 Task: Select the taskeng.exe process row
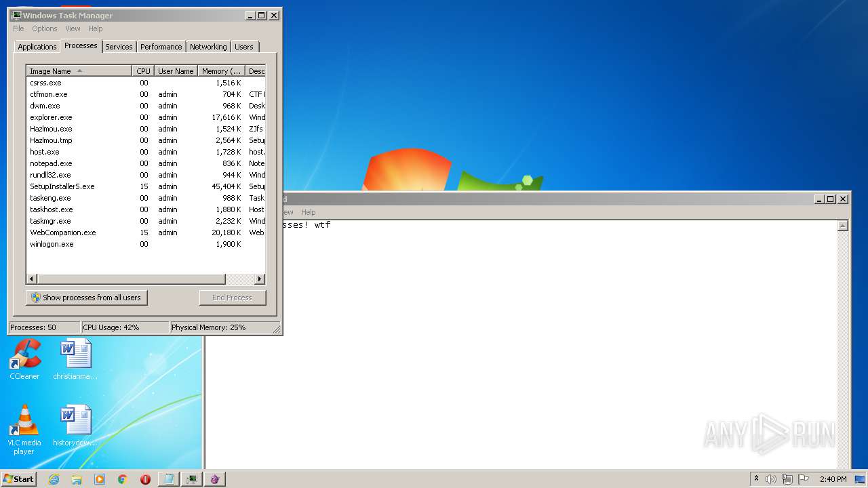pos(146,198)
